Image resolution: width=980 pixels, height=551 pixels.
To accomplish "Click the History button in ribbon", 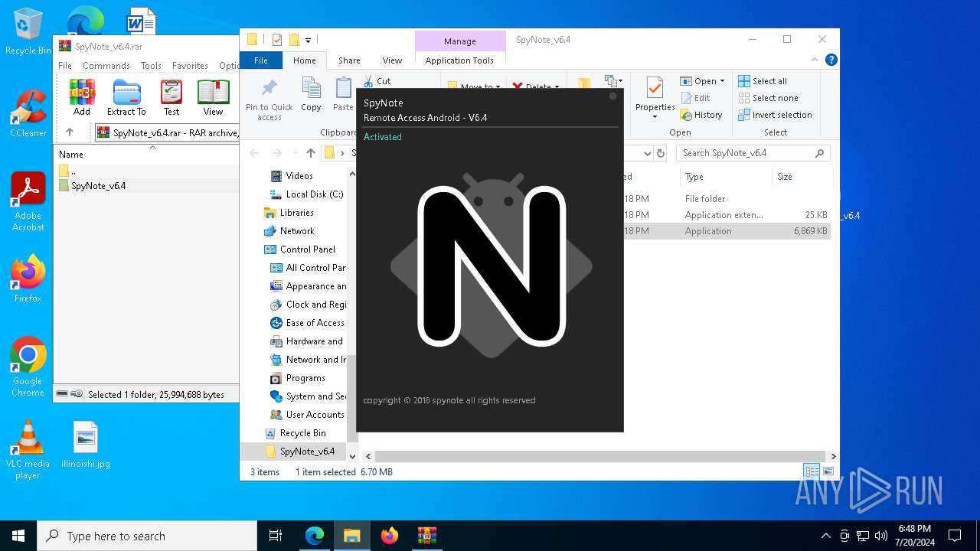I will tap(701, 115).
